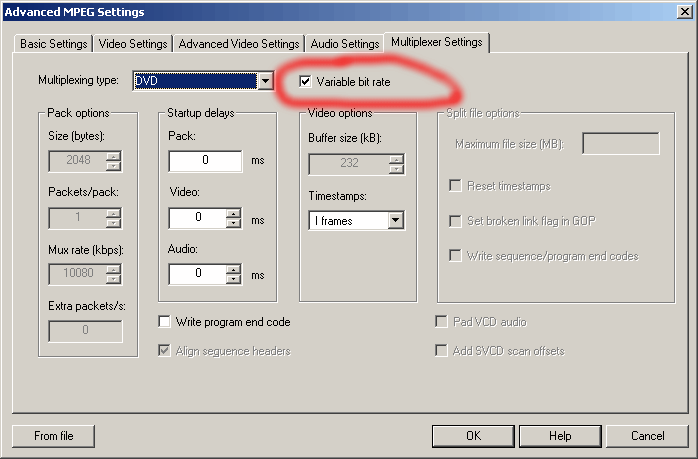Image resolution: width=698 pixels, height=459 pixels.
Task: Enable Write program end code
Action: (164, 321)
